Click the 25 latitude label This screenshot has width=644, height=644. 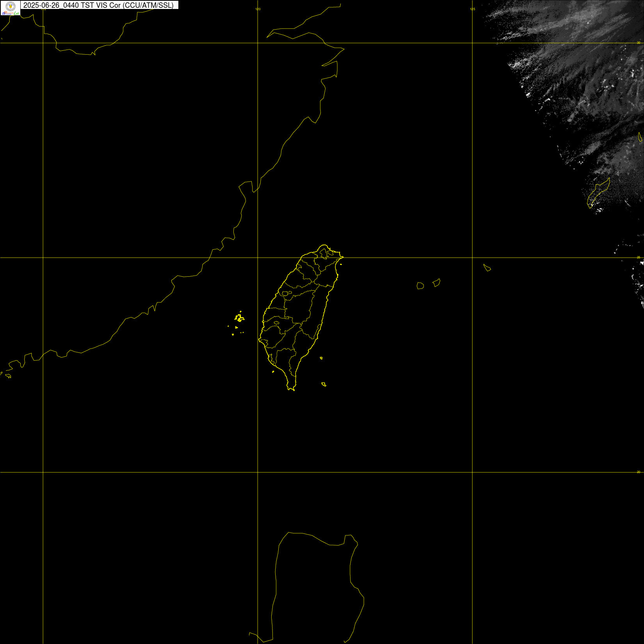[x=639, y=257]
